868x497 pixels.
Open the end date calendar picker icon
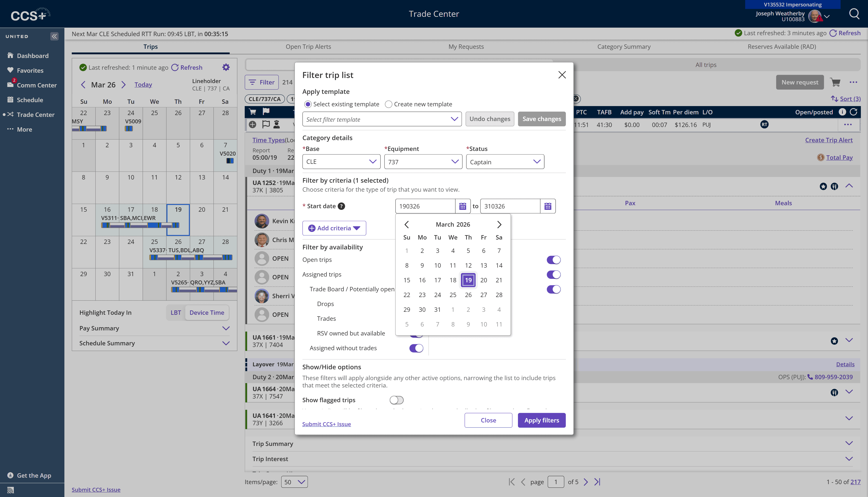click(548, 206)
